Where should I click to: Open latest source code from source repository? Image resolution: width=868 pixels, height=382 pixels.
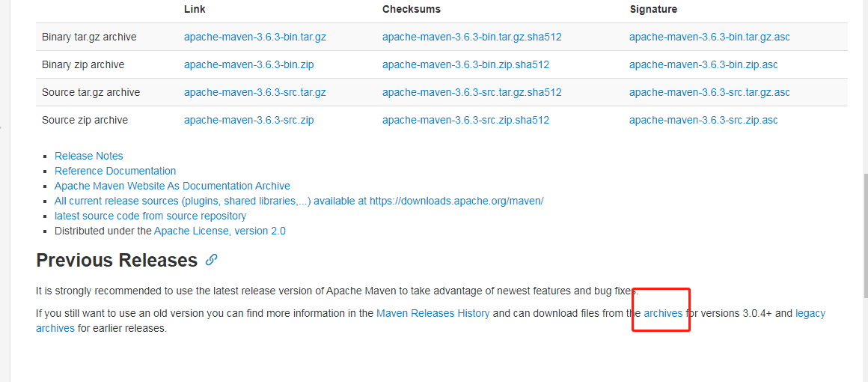coord(150,216)
